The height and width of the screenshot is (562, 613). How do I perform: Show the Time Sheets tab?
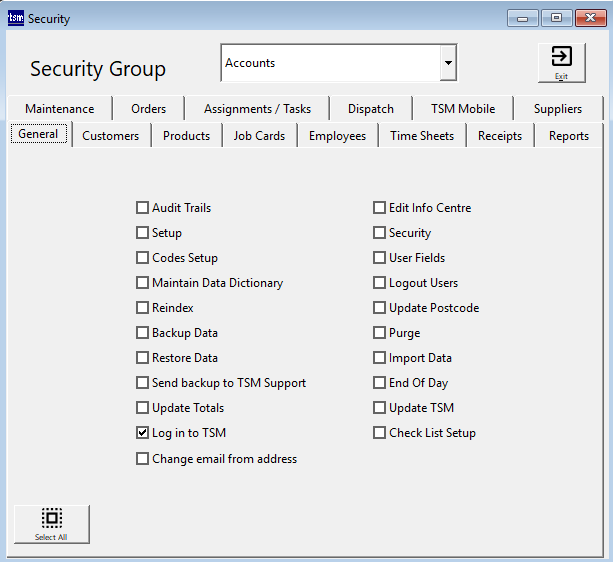422,136
